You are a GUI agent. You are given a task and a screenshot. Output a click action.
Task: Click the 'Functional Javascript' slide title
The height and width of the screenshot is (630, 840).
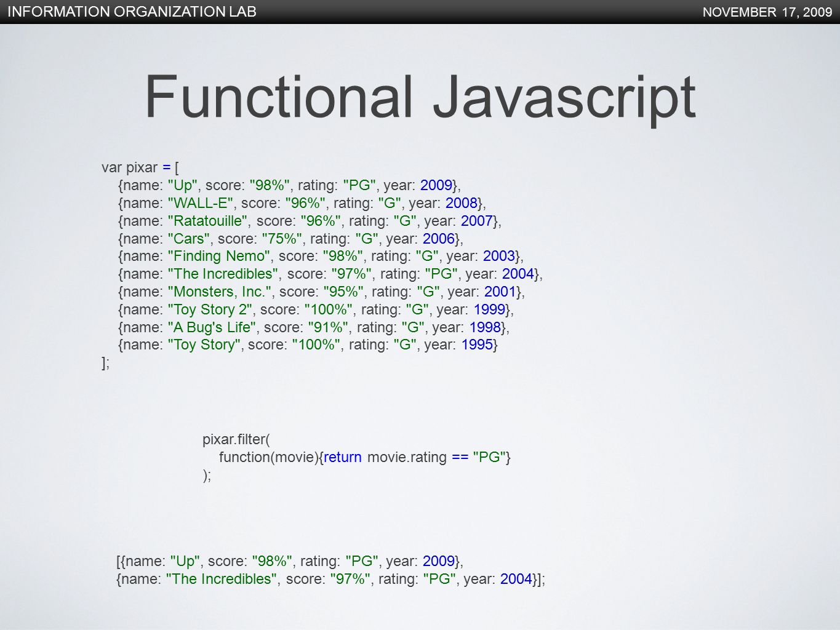(x=420, y=97)
